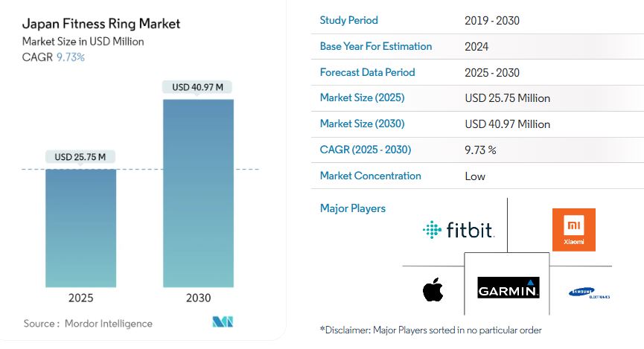Screen dimensions: 644x349
Task: Click the Xiaomi orange logo
Action: click(x=573, y=229)
